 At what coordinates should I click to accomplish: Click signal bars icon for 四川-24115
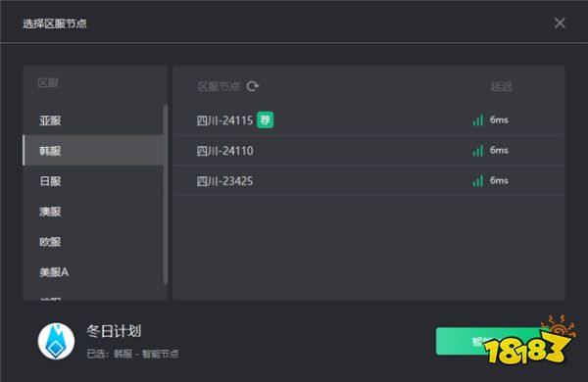click(478, 119)
